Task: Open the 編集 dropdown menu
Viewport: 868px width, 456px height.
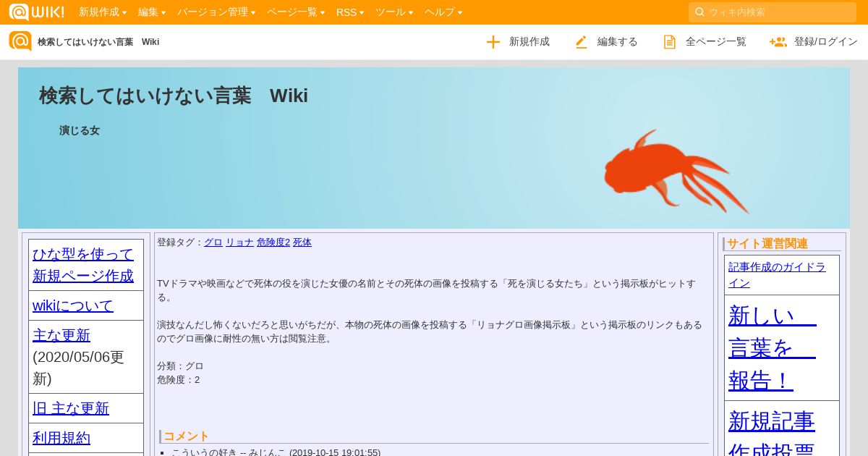Action: tap(152, 12)
